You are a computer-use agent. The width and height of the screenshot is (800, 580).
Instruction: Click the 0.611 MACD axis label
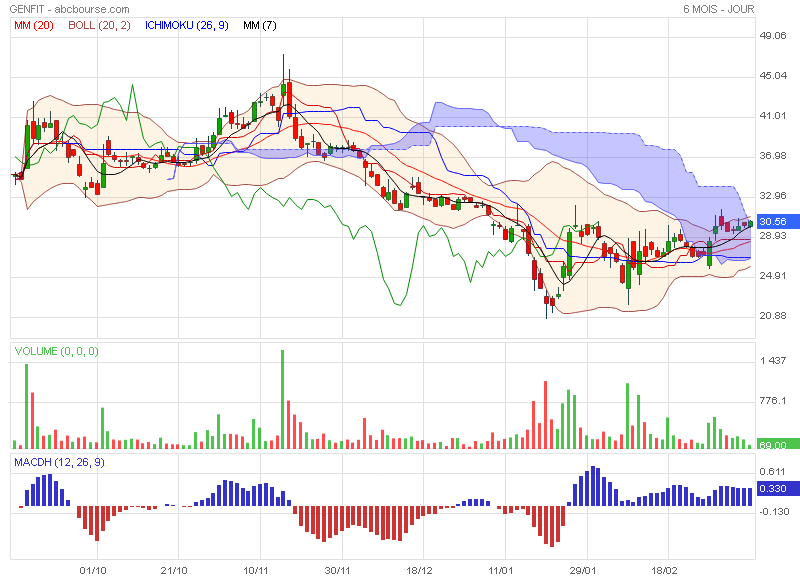(x=772, y=471)
